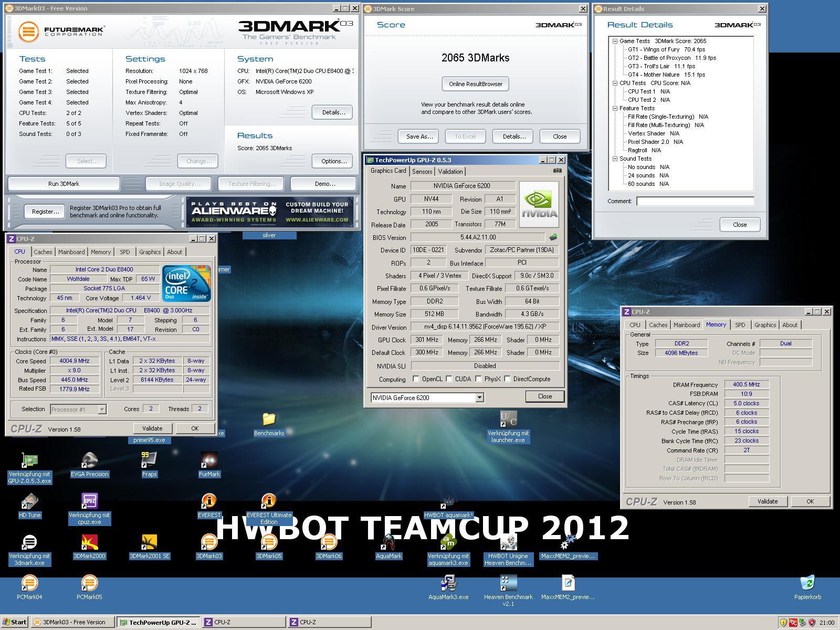The image size is (840, 630).
Task: Open the Graphics tab in right CPU-Z
Action: [765, 325]
